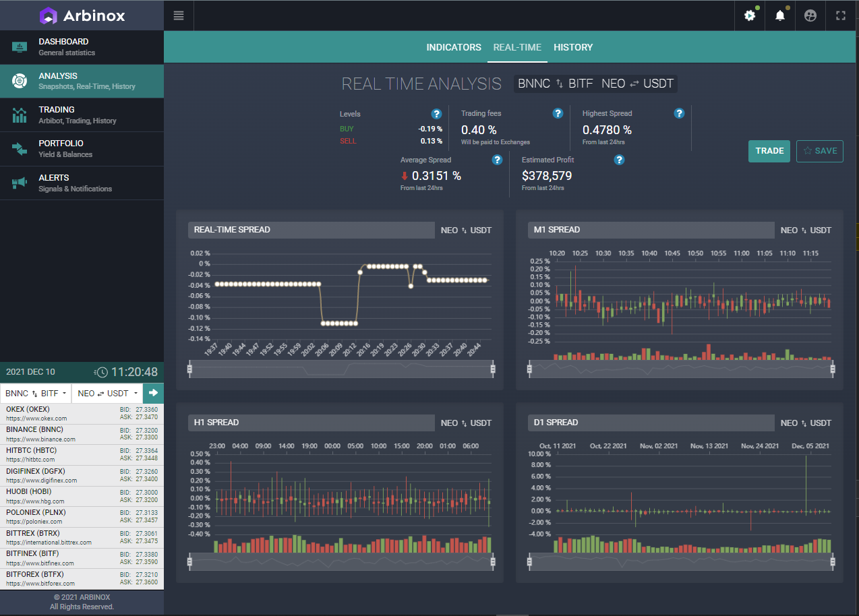Click right handle of D1 Spread range slider
The image size is (859, 616).
833,561
